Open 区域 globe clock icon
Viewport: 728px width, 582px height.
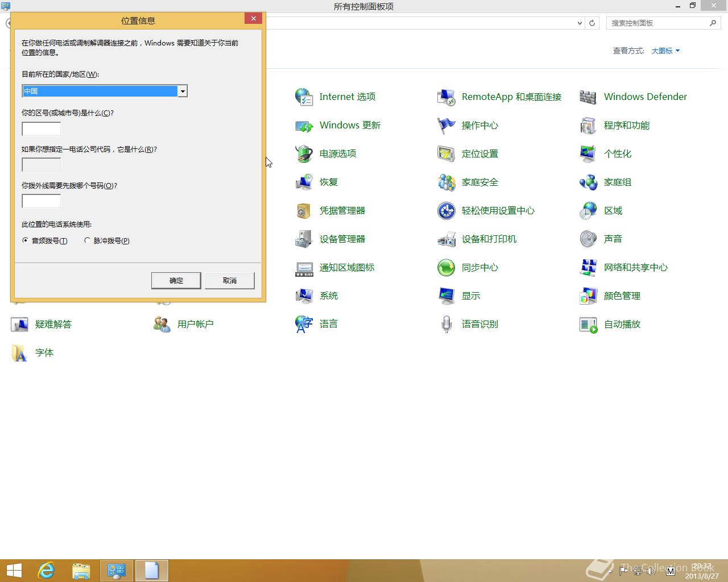pos(589,210)
